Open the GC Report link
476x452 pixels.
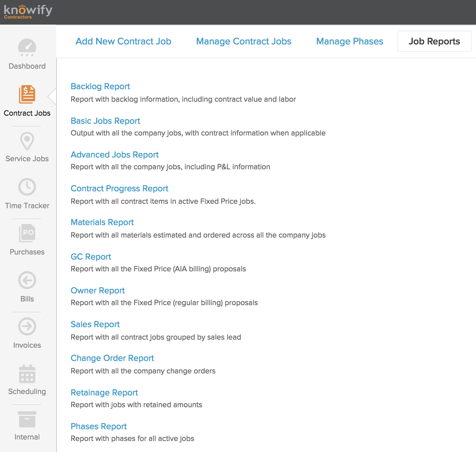91,257
